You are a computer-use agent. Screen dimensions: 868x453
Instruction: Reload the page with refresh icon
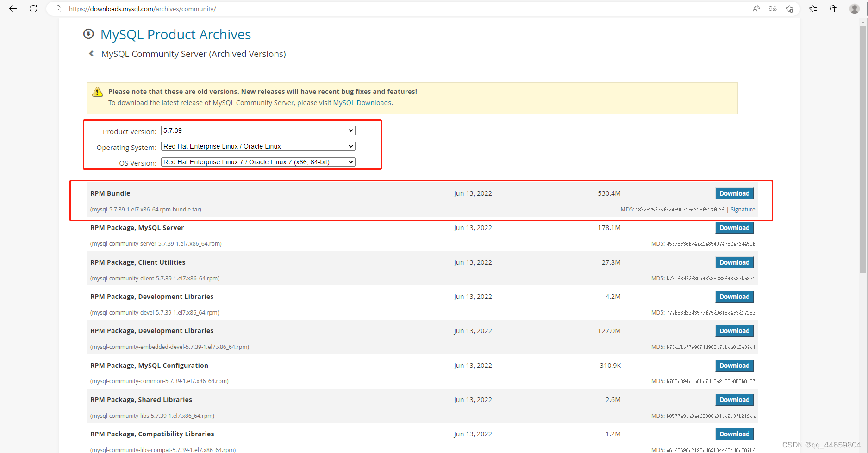click(33, 9)
